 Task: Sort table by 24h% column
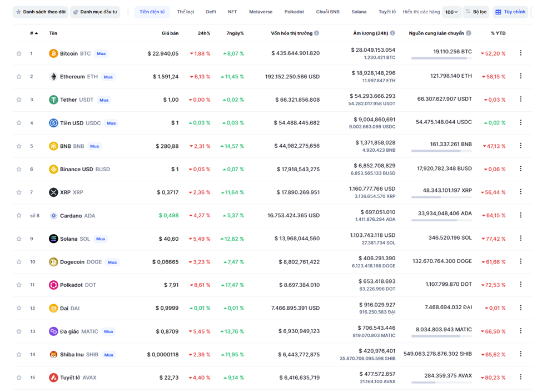click(204, 33)
